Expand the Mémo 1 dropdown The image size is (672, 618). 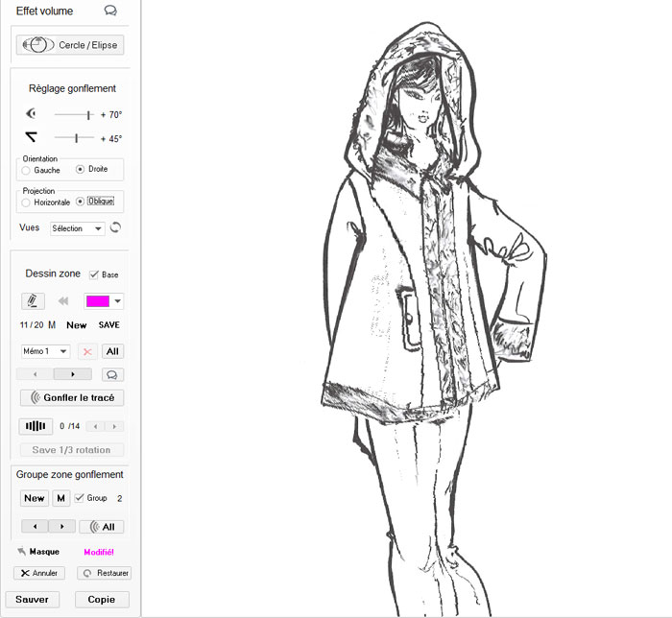[45, 351]
